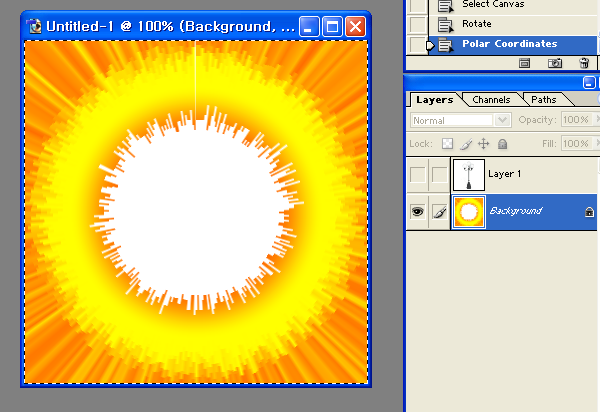Click Background layer paintbrush indicator
The image size is (600, 412).
(x=440, y=211)
